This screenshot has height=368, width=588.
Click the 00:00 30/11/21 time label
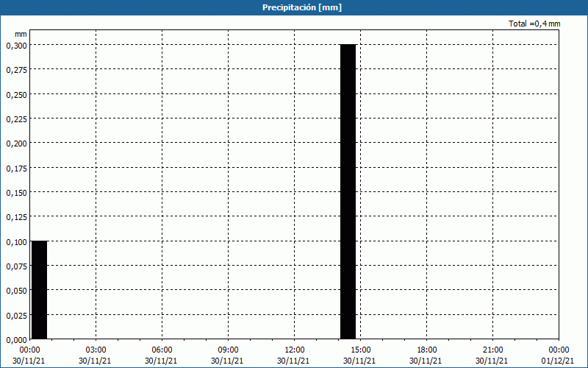coord(29,355)
